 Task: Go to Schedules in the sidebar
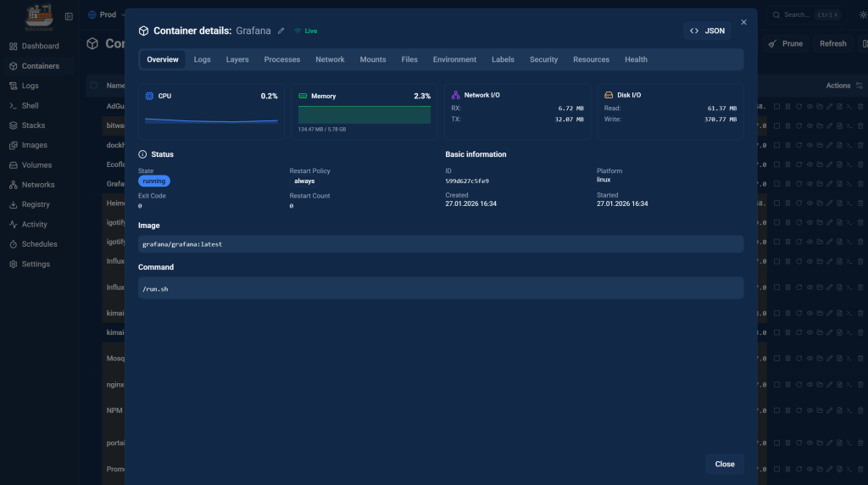[x=39, y=244]
